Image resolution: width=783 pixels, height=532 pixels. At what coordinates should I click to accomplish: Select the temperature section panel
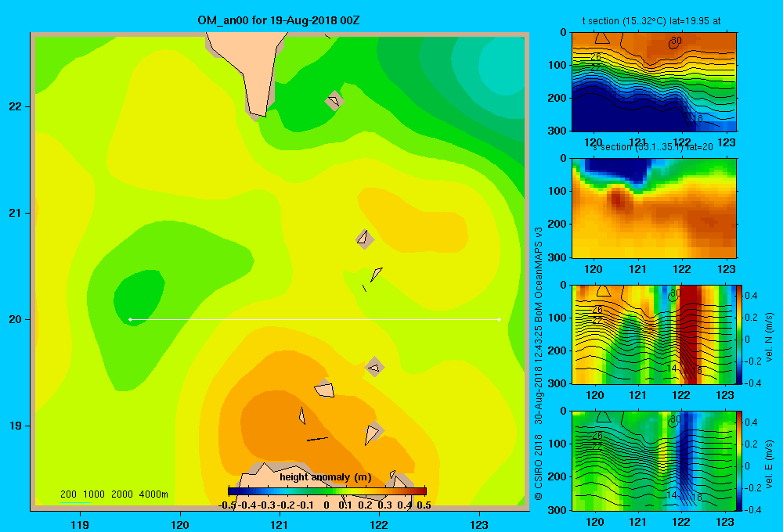click(654, 82)
